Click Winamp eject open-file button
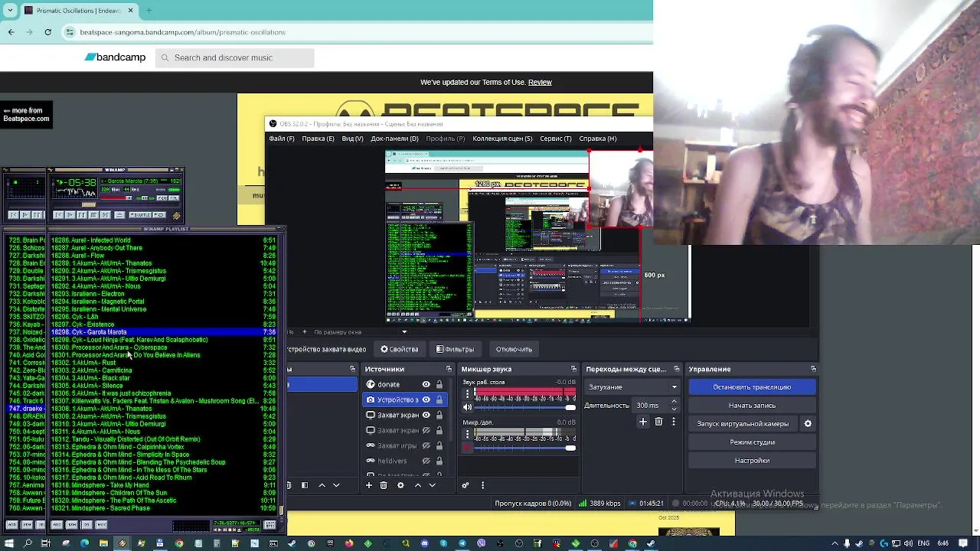Image resolution: width=980 pixels, height=551 pixels. click(x=119, y=215)
